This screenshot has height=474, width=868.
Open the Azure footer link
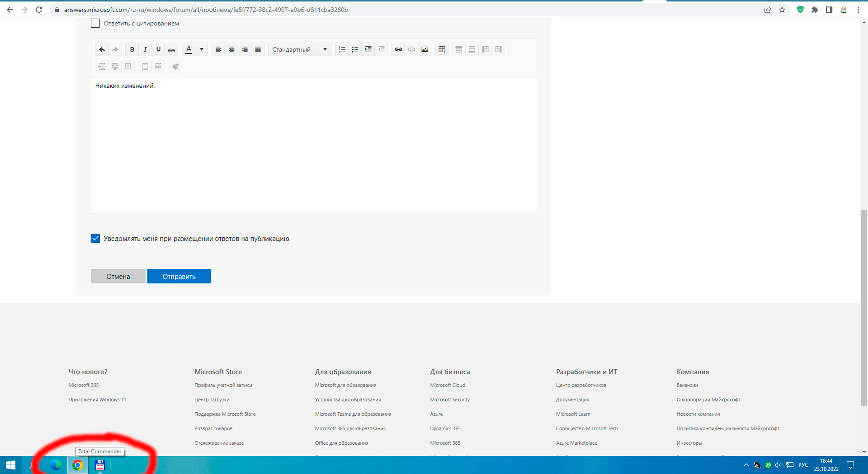pos(436,414)
